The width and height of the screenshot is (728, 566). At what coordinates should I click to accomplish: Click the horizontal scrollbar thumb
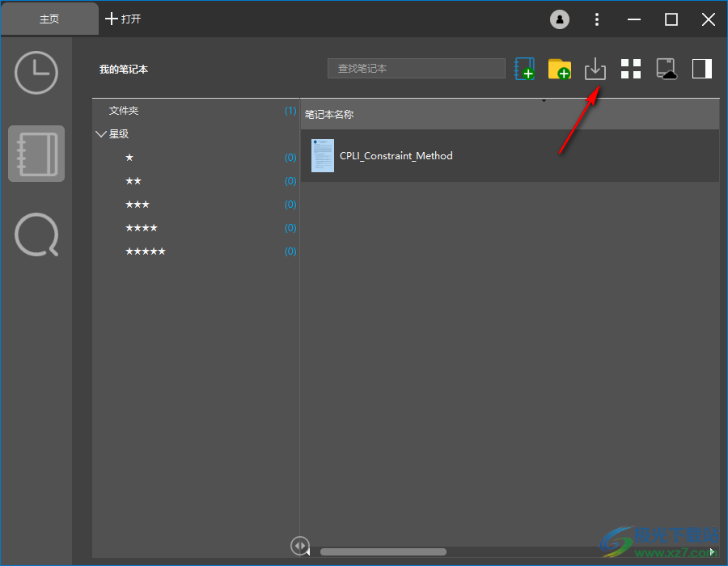click(x=383, y=551)
